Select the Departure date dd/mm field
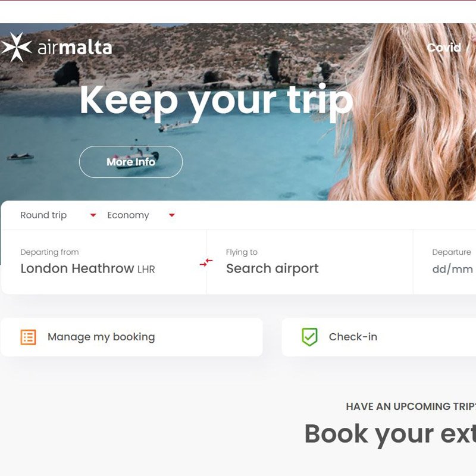 coord(444,262)
